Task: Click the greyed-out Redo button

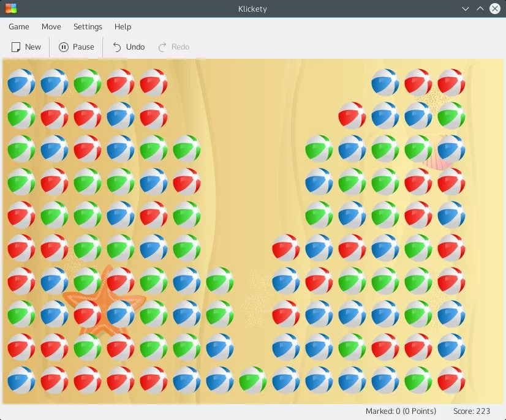Action: [x=174, y=47]
